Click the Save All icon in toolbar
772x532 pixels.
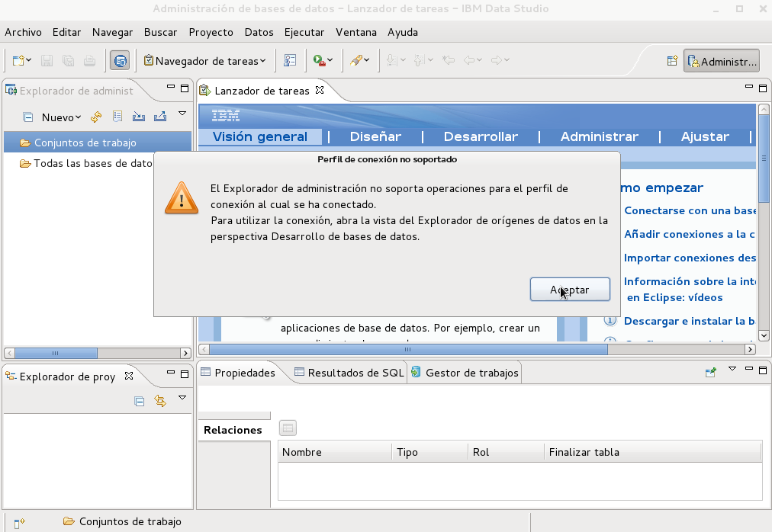(69, 60)
